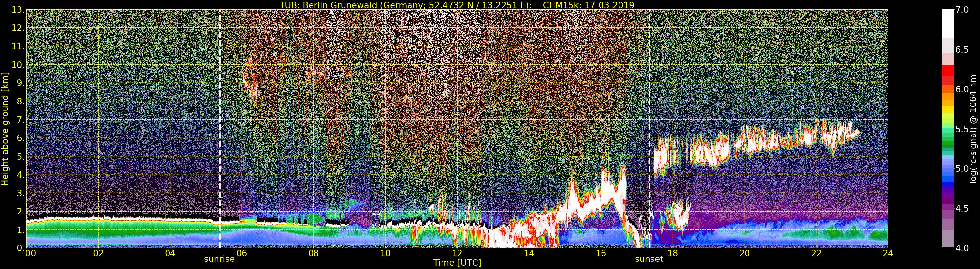Click the '12.' height axis tick label
980x269 pixels.
click(18, 28)
